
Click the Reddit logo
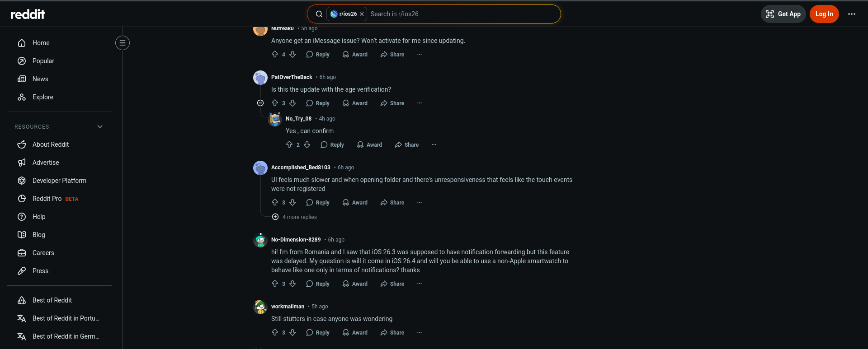tap(28, 14)
